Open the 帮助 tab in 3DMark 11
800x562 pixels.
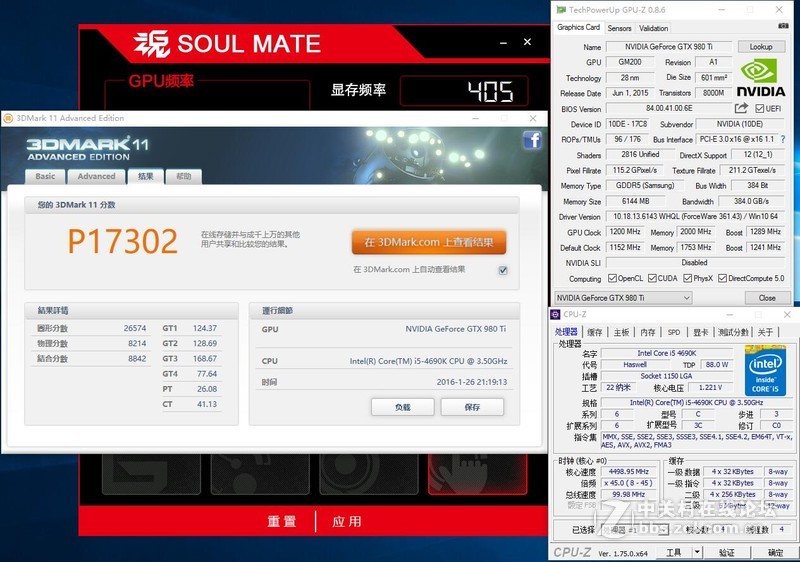point(184,176)
